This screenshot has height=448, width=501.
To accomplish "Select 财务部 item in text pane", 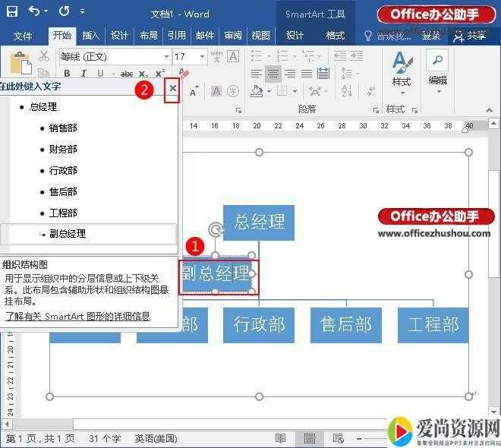I will click(63, 150).
